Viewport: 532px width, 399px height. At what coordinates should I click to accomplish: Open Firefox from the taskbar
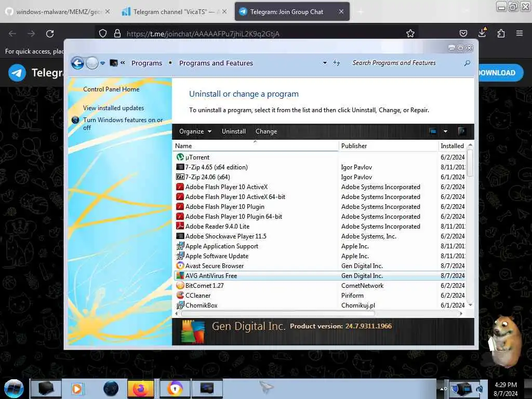point(140,389)
